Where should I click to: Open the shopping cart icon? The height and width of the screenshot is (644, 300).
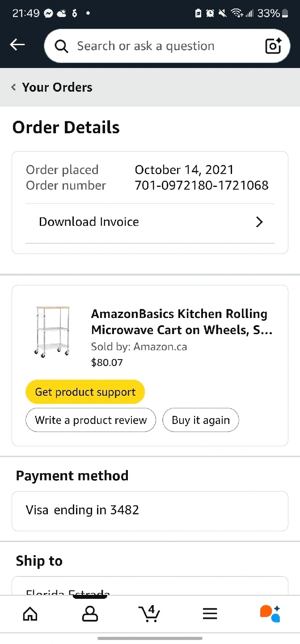150,614
